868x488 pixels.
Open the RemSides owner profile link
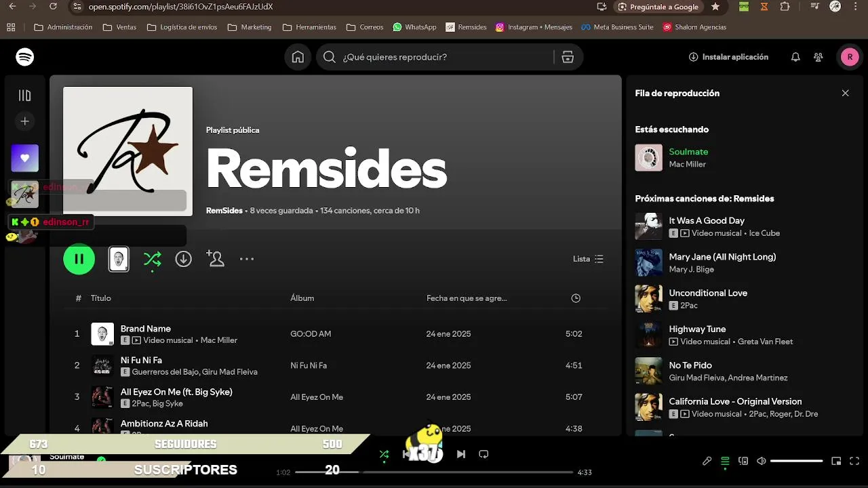tap(224, 211)
